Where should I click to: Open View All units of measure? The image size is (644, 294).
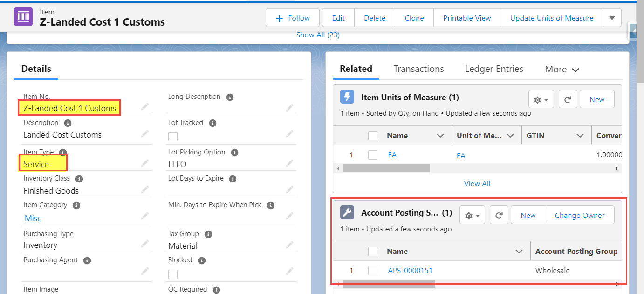(x=477, y=183)
